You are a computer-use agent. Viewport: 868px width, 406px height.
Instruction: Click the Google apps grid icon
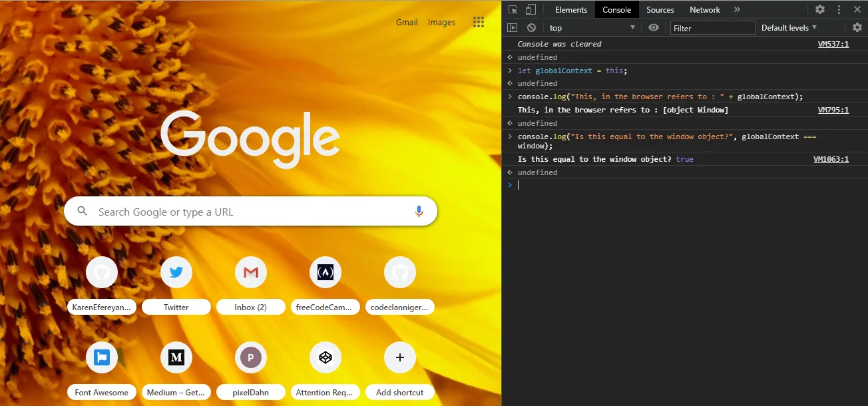[x=478, y=22]
